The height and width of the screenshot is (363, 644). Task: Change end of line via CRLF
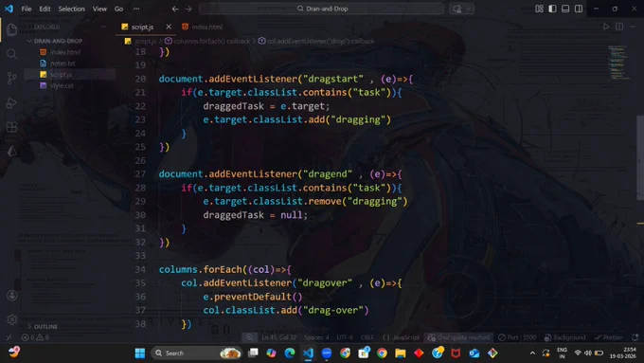(x=367, y=337)
